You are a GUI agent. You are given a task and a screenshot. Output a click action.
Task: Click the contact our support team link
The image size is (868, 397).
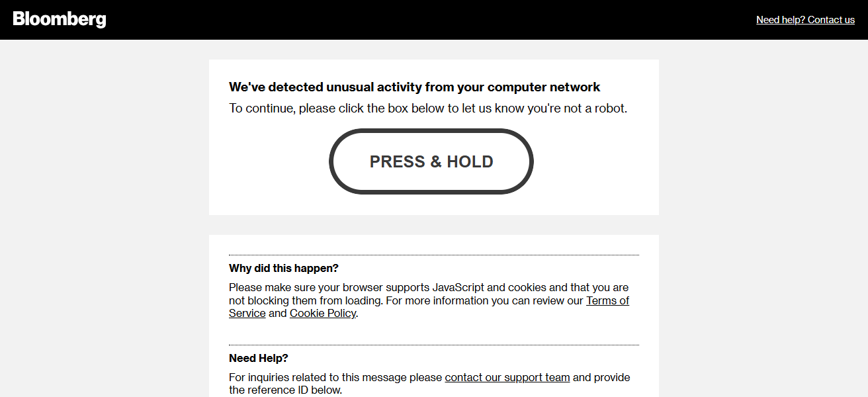pyautogui.click(x=507, y=378)
